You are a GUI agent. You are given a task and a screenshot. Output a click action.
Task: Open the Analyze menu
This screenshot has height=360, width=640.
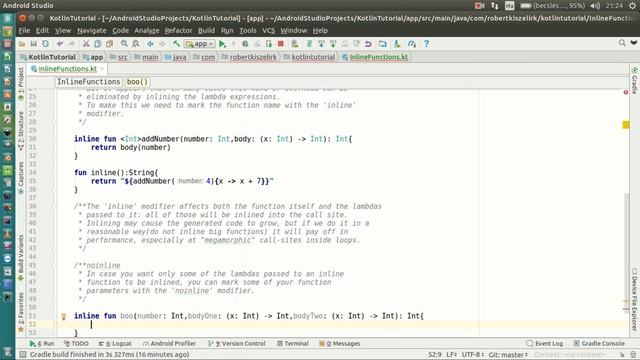tap(147, 31)
